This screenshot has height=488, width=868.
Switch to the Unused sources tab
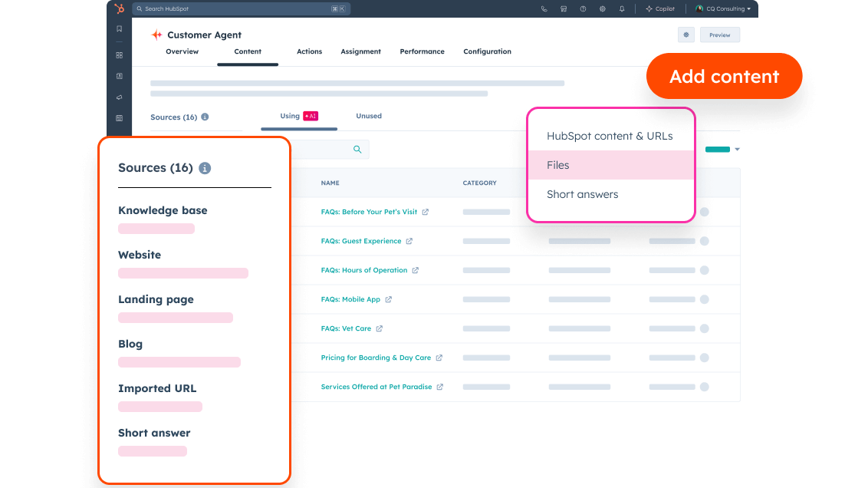tap(368, 116)
